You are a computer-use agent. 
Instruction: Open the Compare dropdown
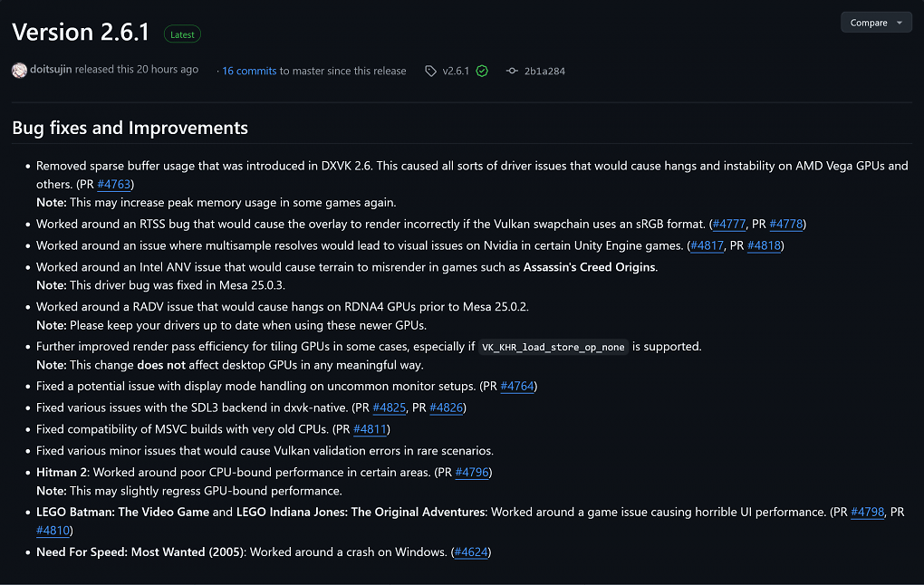click(x=876, y=23)
